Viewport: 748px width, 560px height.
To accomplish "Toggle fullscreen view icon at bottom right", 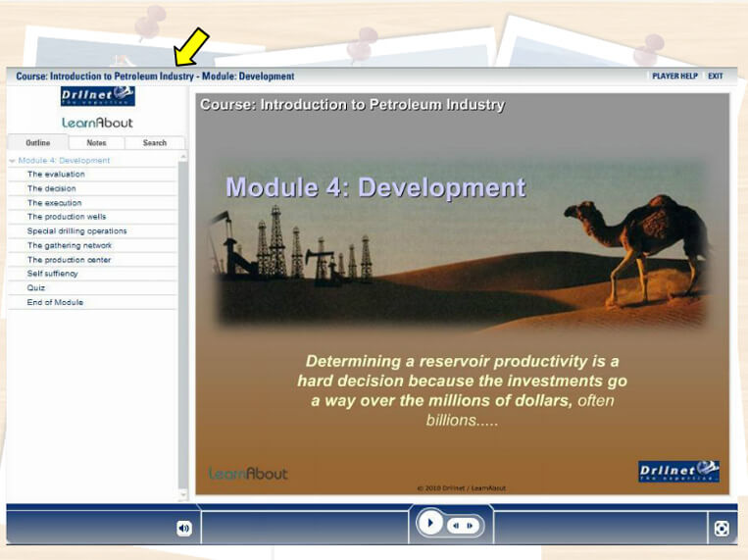I will (722, 529).
